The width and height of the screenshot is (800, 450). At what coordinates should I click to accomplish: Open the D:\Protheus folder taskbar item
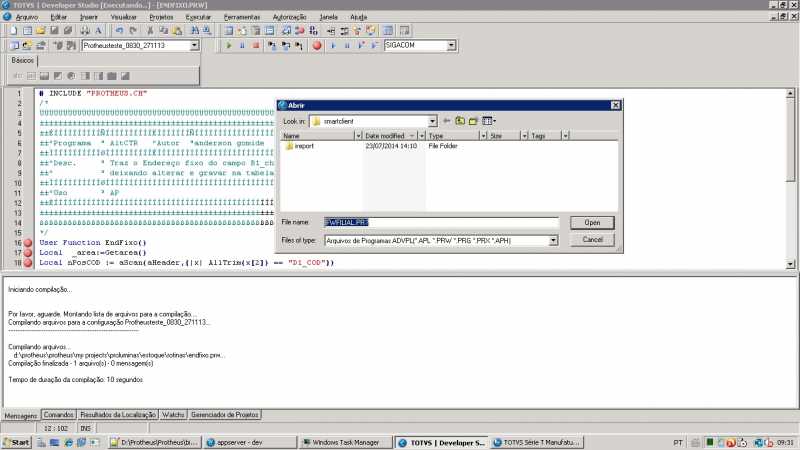click(x=154, y=443)
